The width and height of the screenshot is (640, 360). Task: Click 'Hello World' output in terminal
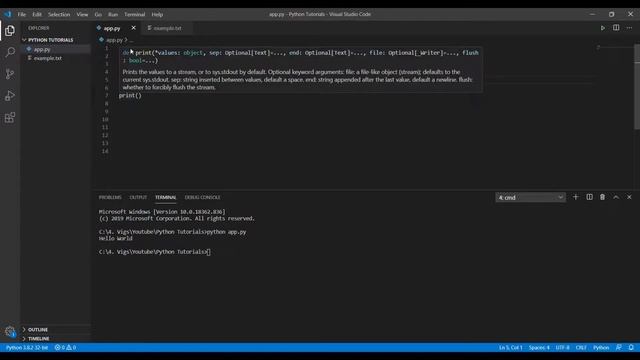[x=116, y=238]
